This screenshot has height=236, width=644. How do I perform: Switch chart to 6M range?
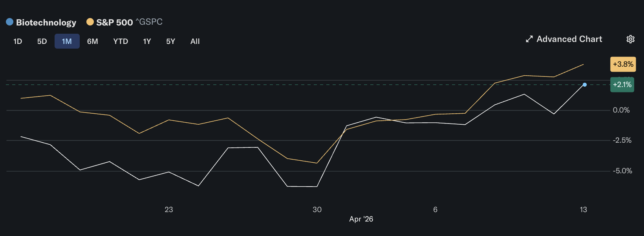[x=93, y=41]
